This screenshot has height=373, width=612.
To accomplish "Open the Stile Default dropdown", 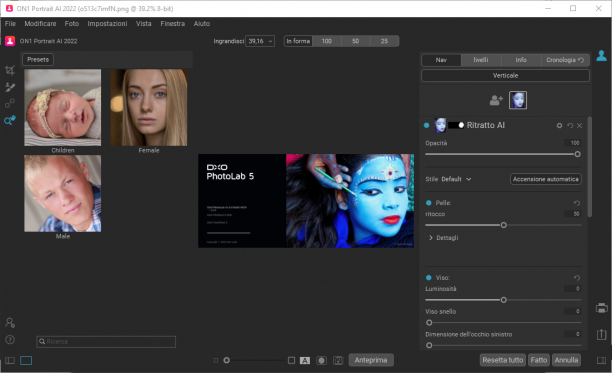I will [x=456, y=179].
